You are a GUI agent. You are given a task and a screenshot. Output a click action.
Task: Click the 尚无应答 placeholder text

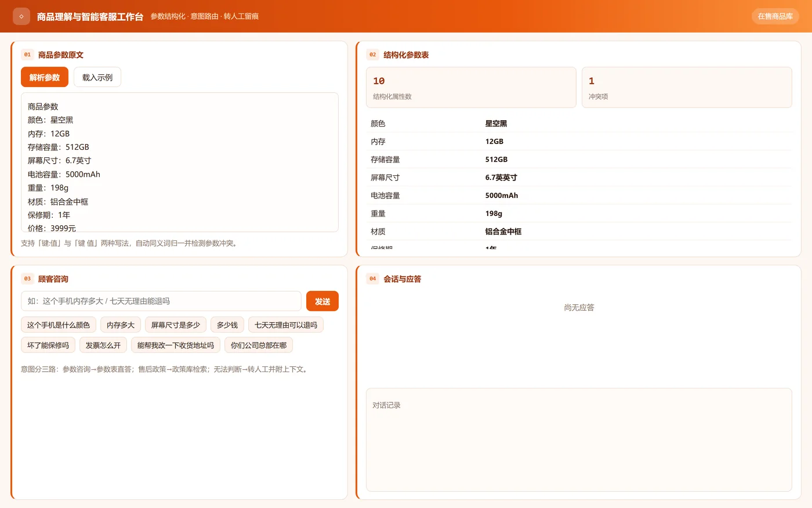(579, 308)
